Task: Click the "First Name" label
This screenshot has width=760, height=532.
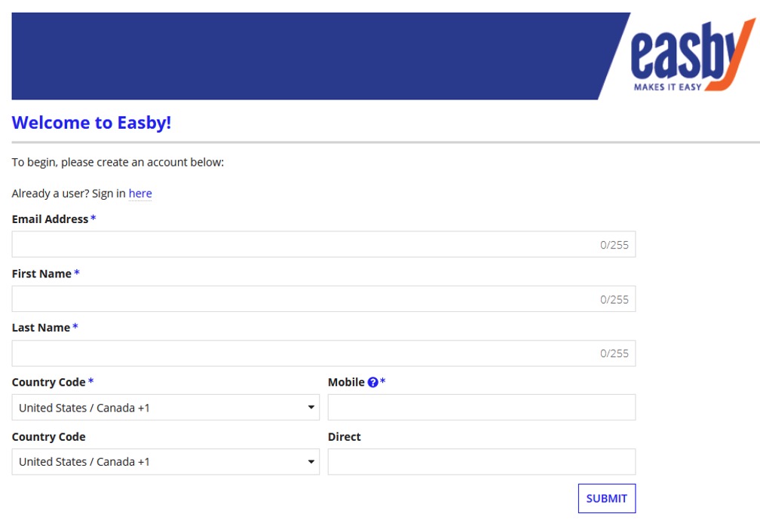Action: 41,274
